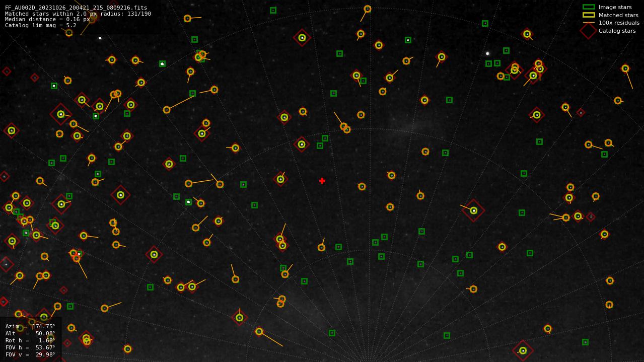
Task: Click the 'FOV h = 53.67°' readout
Action: click(x=30, y=347)
